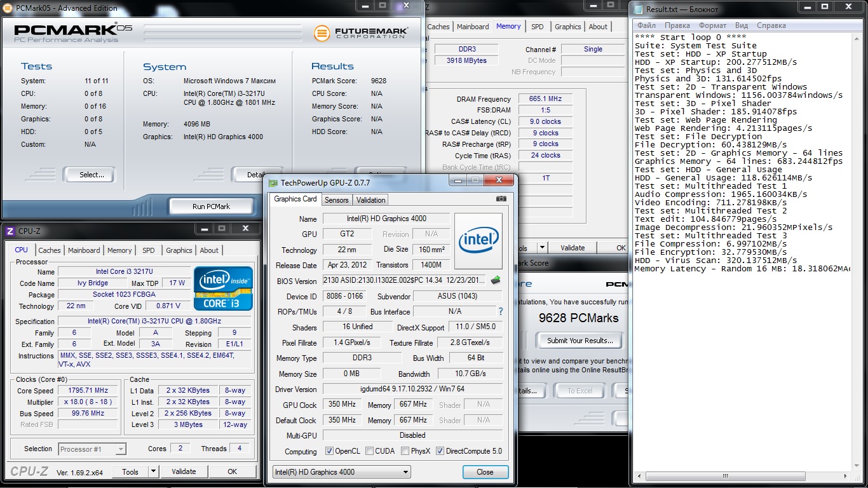This screenshot has width=868, height=488.
Task: Click the Multiplier value x 18.0 ( 8 - 18 )
Action: tap(89, 402)
